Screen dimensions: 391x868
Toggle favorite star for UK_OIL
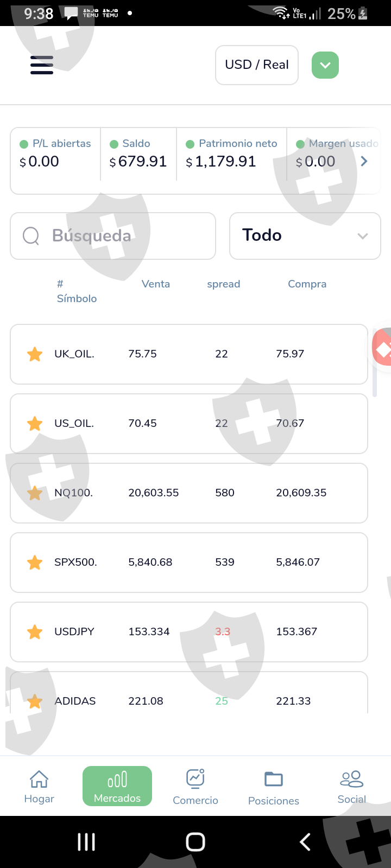click(x=35, y=354)
